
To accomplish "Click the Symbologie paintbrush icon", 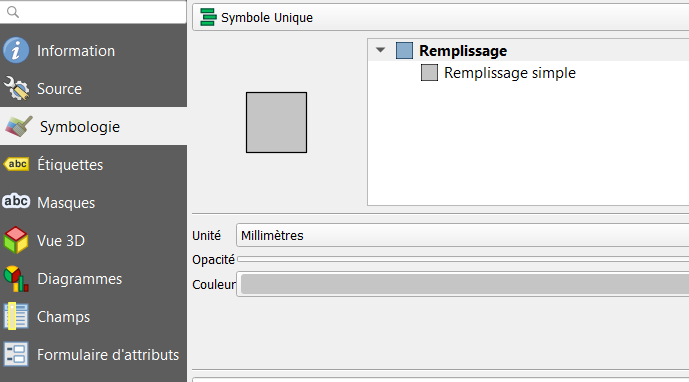I will [18, 127].
